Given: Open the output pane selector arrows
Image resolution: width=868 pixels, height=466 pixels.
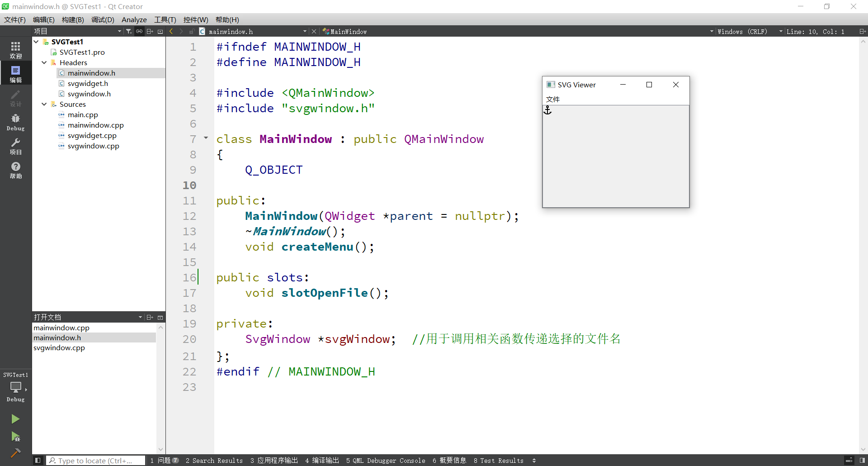Looking at the screenshot, I should (x=534, y=461).
